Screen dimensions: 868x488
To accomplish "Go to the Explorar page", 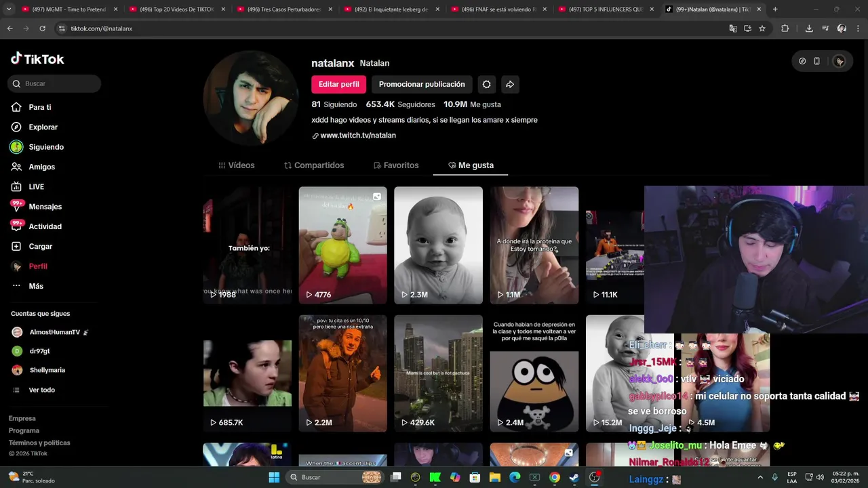I will tap(43, 127).
